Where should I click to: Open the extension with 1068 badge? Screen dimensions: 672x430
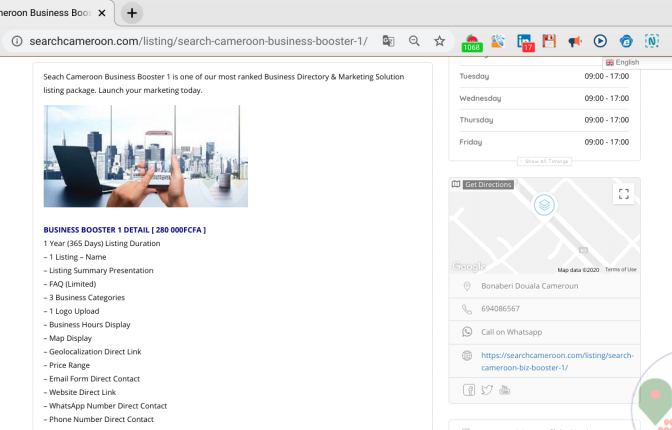471,43
